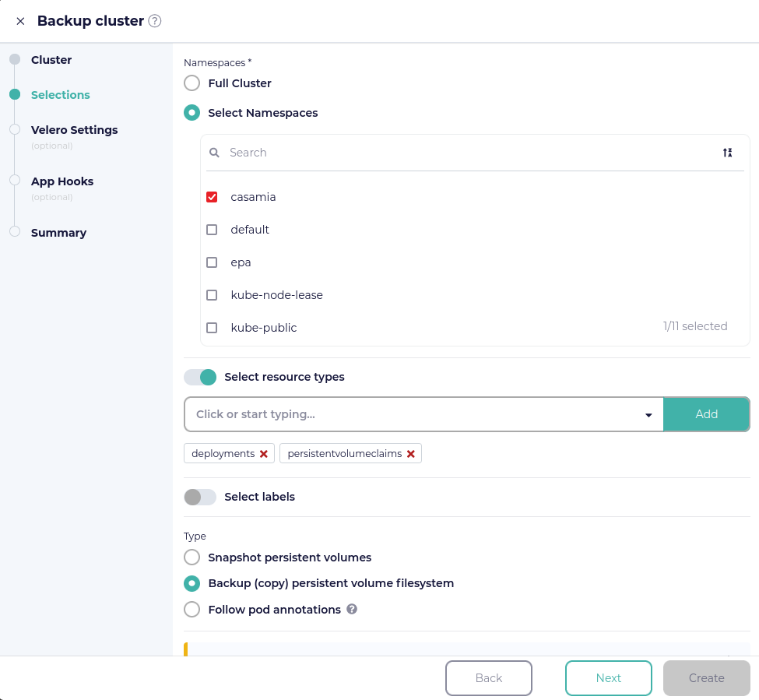Open Follow pod annotations help tooltip
The height and width of the screenshot is (700, 759).
352,609
